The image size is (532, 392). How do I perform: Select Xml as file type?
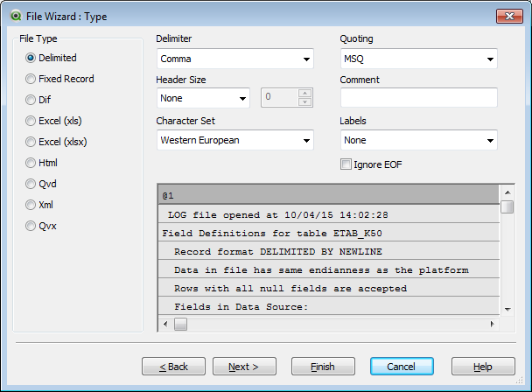pos(31,205)
